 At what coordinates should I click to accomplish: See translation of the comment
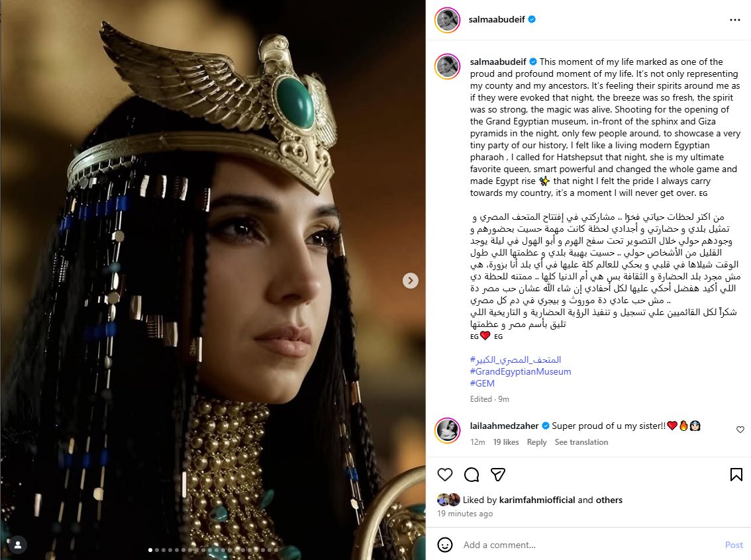(x=581, y=442)
